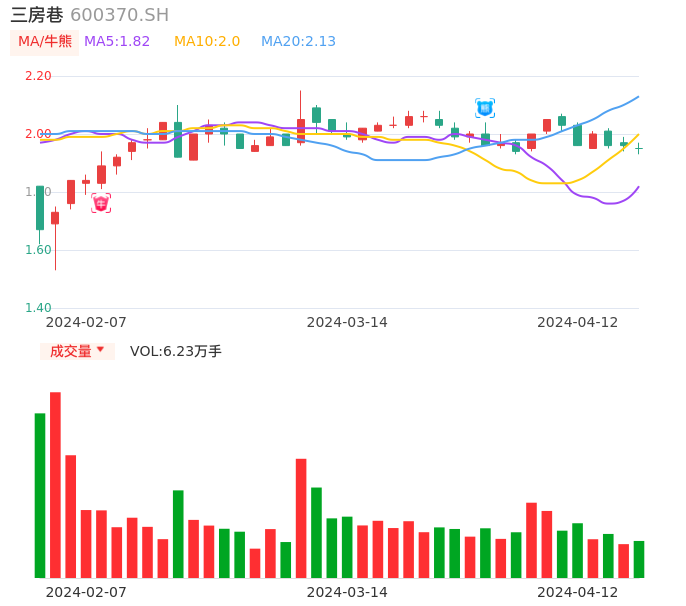The width and height of the screenshot is (686, 606).
Task: Click the 2024-04-12 date label under the volume chart
Action: pos(577,592)
